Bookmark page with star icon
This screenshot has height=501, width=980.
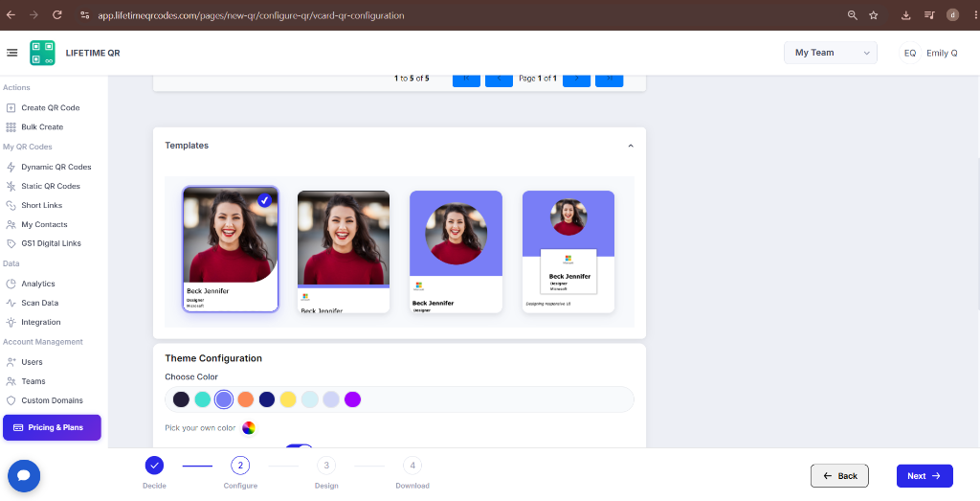(874, 15)
